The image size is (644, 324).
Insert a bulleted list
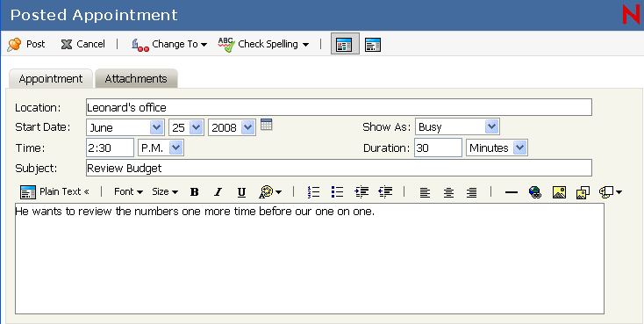coord(337,192)
